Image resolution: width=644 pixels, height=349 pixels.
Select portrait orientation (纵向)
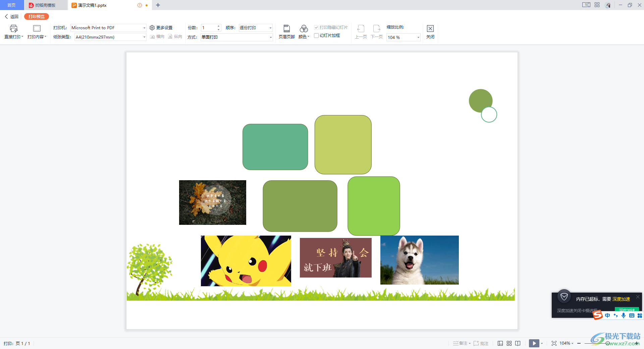tap(175, 37)
